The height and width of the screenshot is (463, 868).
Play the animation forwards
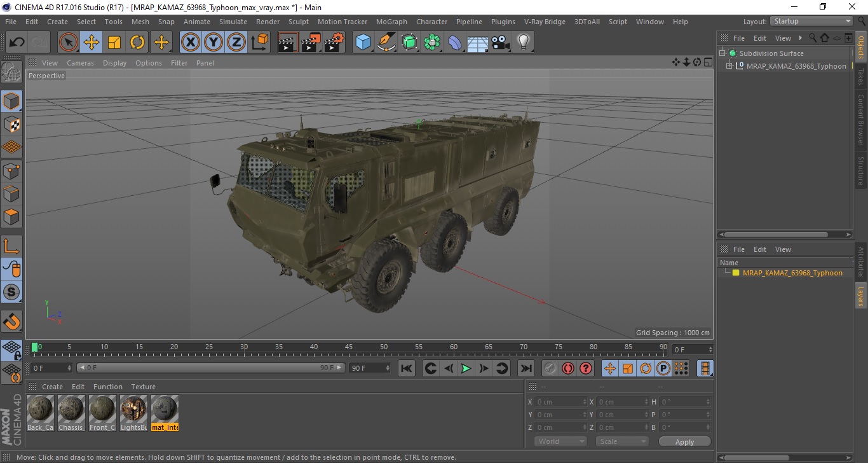[x=466, y=368]
